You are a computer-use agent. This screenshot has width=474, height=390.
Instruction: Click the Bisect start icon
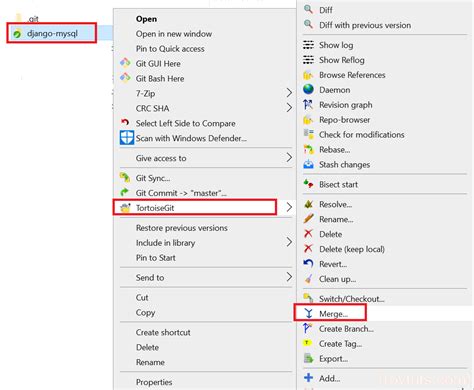click(308, 184)
